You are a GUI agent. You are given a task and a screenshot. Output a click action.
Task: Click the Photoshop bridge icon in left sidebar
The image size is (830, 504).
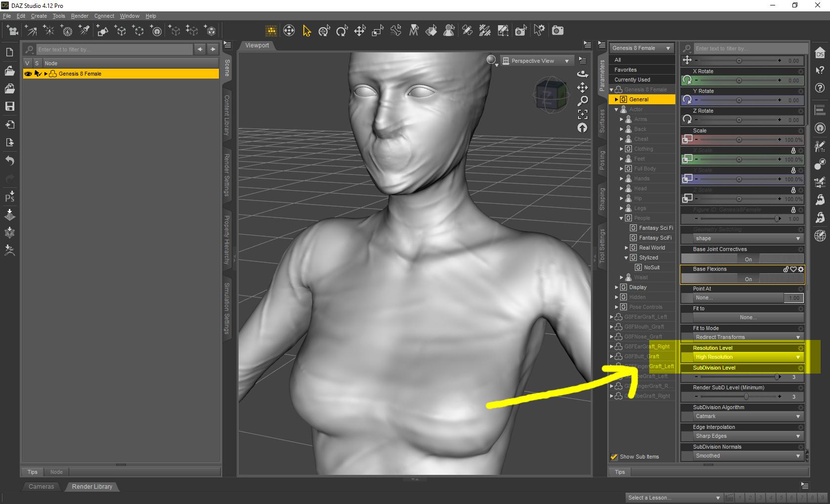(9, 196)
